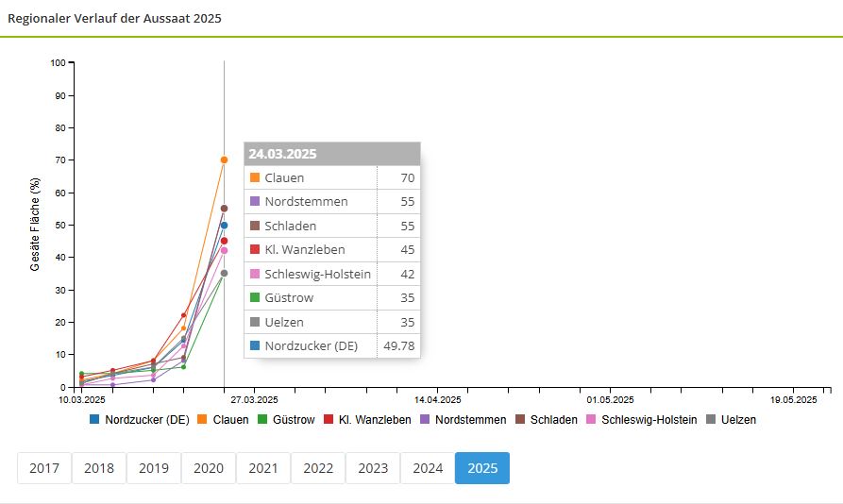This screenshot has height=504, width=843.
Task: Click the Kl. Wanzleben row in tooltip
Action: coord(332,250)
